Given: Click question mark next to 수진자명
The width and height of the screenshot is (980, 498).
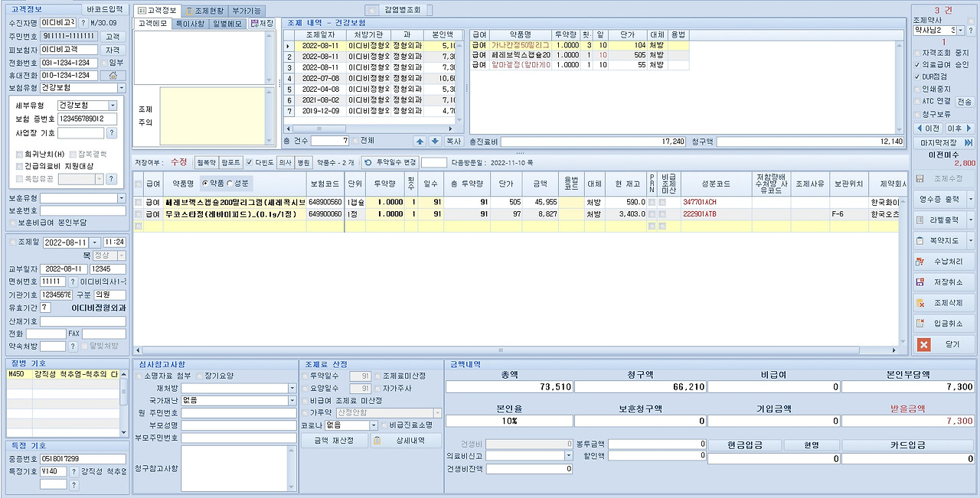Looking at the screenshot, I should [83, 23].
